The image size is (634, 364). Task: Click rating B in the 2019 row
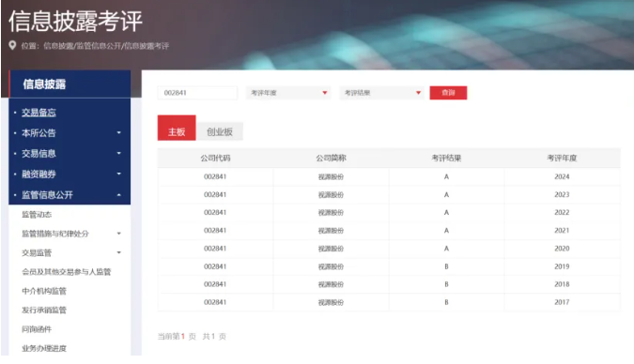coord(446,266)
